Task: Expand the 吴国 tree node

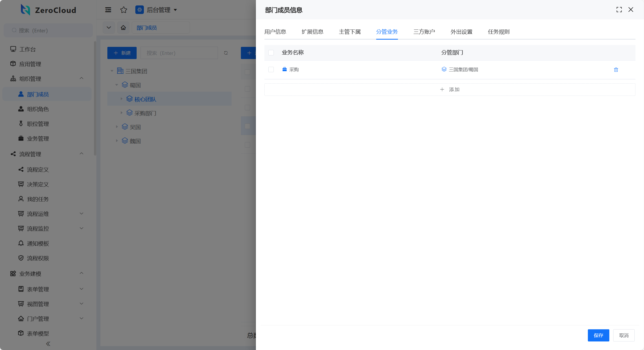Action: 117,127
